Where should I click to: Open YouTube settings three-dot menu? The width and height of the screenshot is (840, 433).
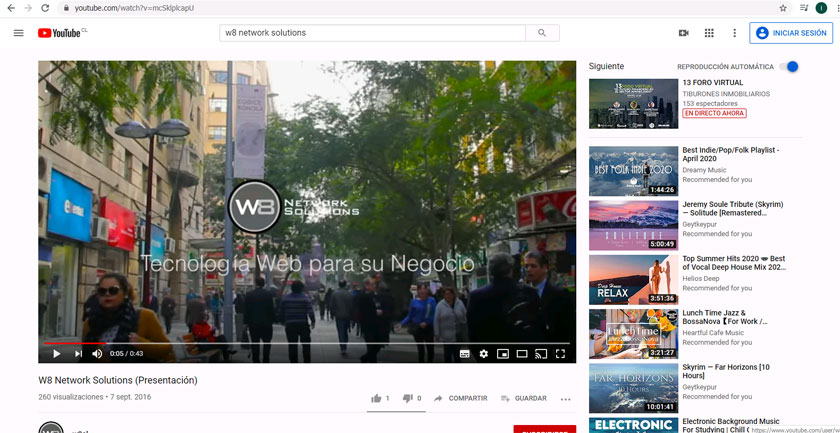pyautogui.click(x=734, y=33)
